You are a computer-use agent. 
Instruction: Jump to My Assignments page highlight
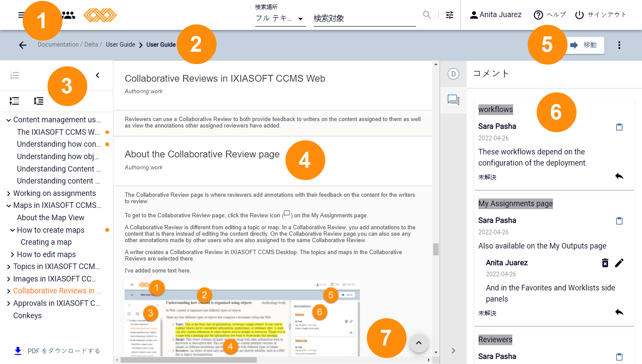pos(515,204)
